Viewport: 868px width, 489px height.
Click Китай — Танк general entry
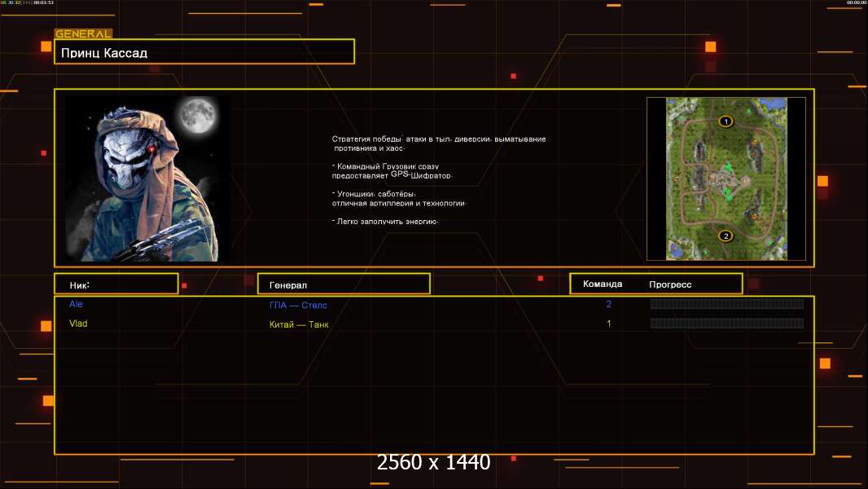(299, 324)
